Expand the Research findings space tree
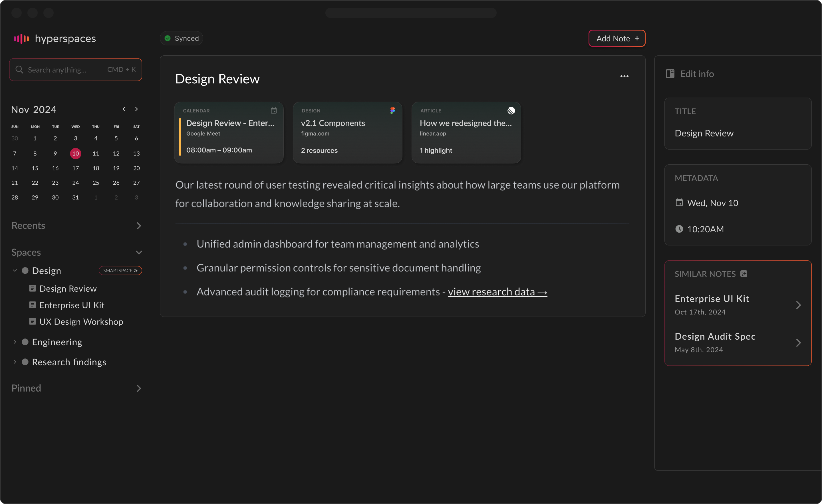822x504 pixels. 15,362
